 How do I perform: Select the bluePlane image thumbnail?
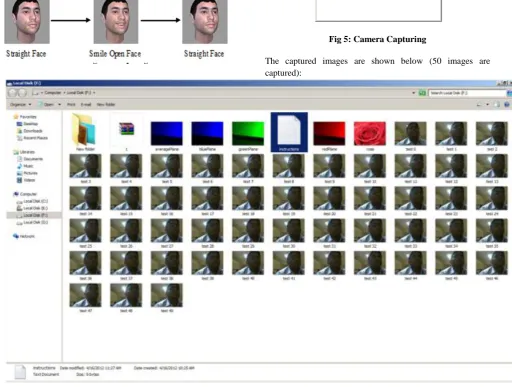coord(207,133)
